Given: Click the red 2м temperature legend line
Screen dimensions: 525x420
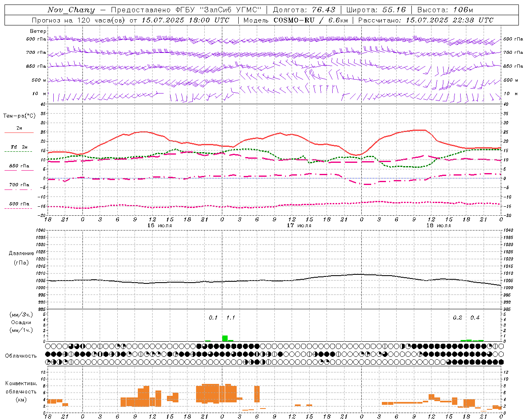Looking at the screenshot, I should (x=19, y=132).
